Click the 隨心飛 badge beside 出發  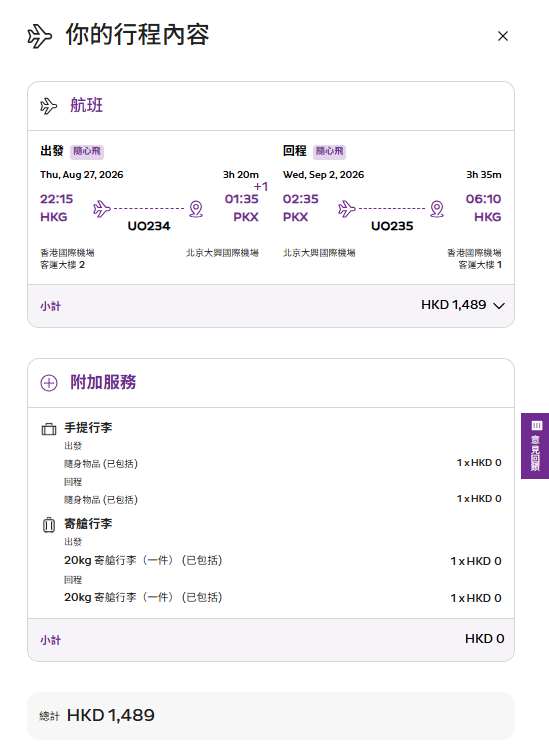point(87,151)
